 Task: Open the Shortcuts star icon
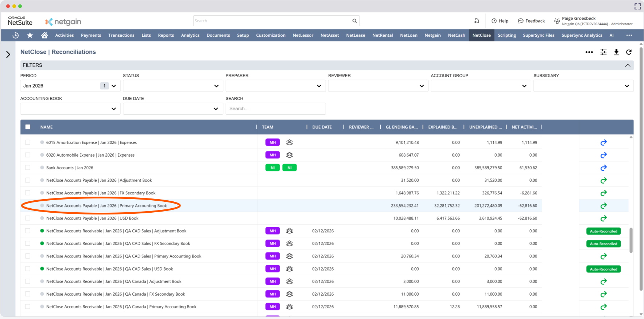(30, 35)
